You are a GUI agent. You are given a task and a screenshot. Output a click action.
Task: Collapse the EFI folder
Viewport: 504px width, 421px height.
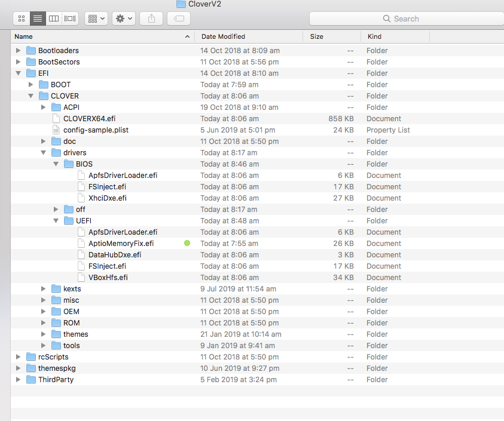19,73
